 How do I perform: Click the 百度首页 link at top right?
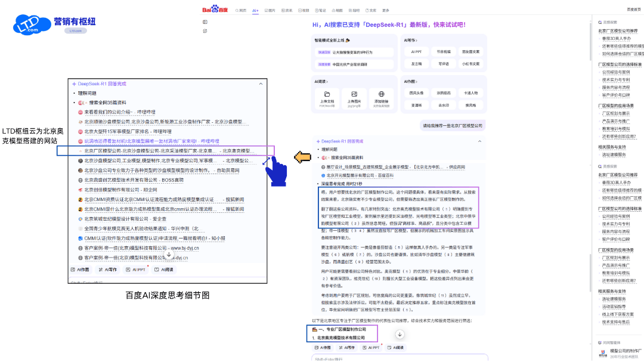point(634,10)
